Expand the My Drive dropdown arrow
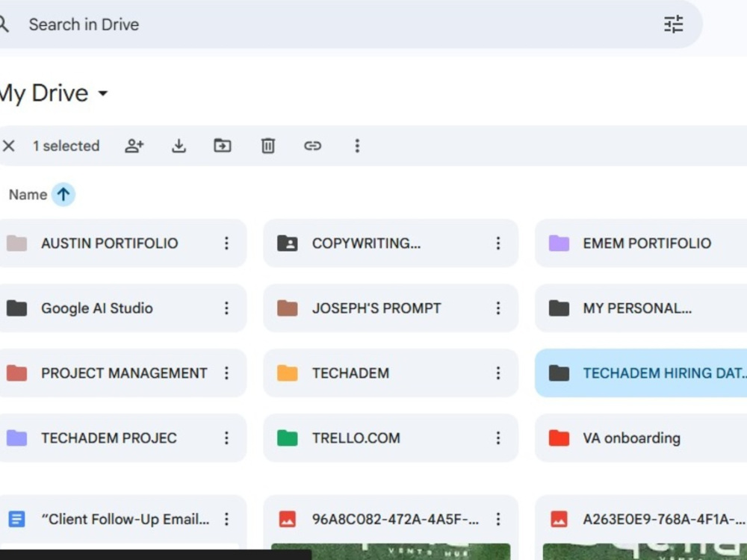 103,93
